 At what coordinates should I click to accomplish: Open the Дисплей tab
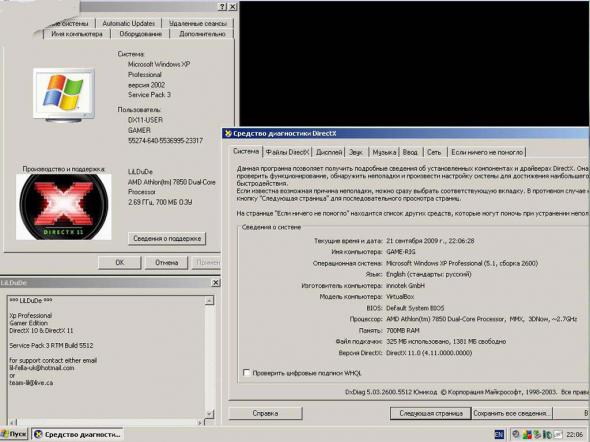point(329,152)
